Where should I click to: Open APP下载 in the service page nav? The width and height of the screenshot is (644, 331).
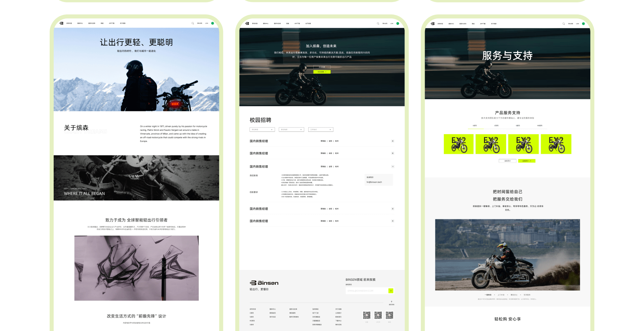click(x=483, y=24)
